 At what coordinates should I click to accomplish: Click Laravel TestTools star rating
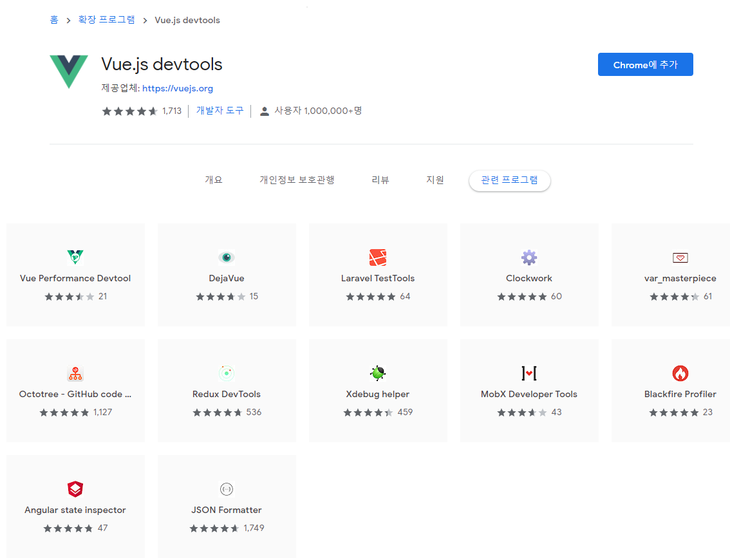(371, 297)
